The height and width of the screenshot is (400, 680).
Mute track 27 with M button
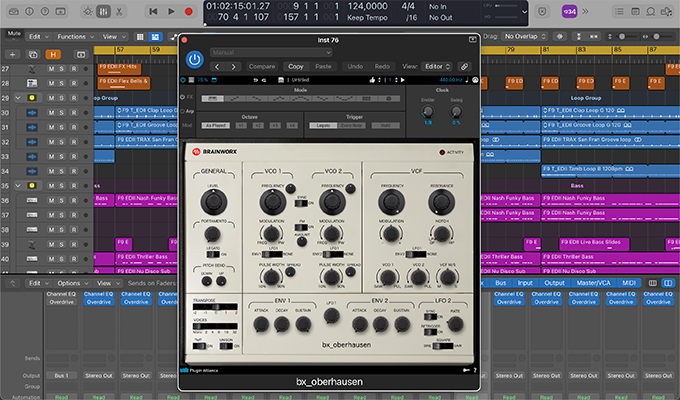[51, 69]
